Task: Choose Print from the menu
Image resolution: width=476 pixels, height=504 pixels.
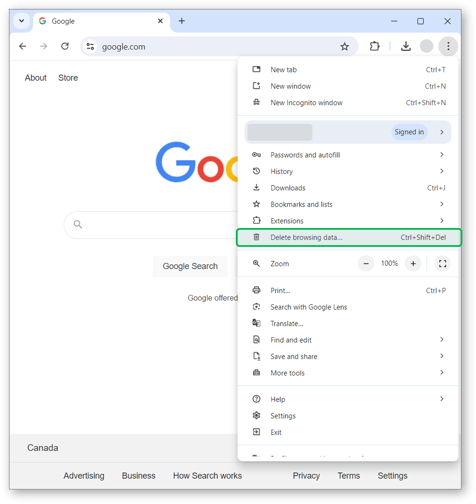Action: (348, 290)
